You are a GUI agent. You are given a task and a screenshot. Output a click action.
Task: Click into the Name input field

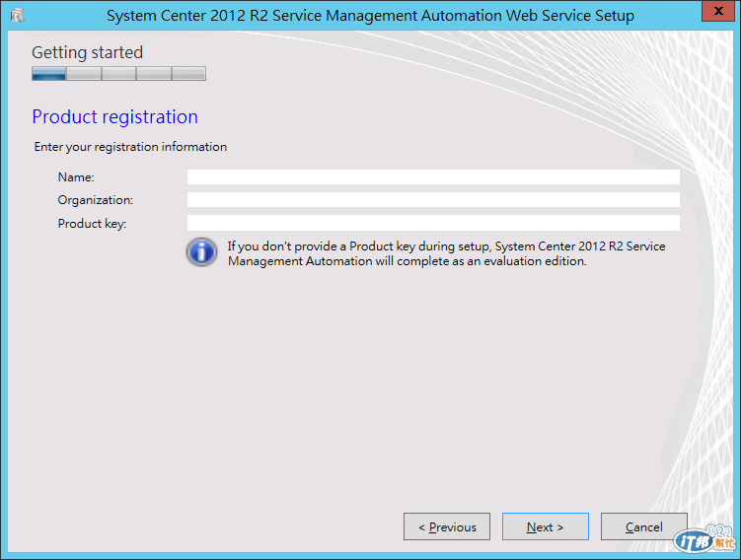pyautogui.click(x=433, y=177)
